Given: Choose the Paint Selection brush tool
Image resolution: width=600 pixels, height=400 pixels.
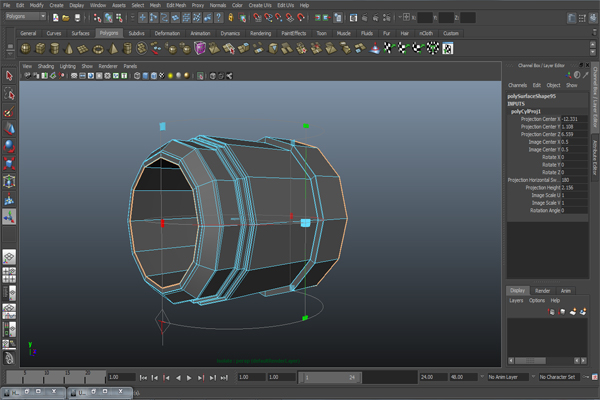Looking at the screenshot, I should click(9, 111).
